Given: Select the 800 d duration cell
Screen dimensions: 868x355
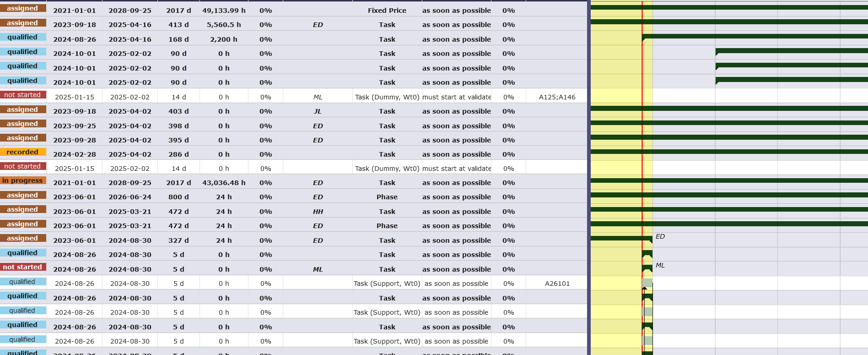Looking at the screenshot, I should (x=178, y=197).
